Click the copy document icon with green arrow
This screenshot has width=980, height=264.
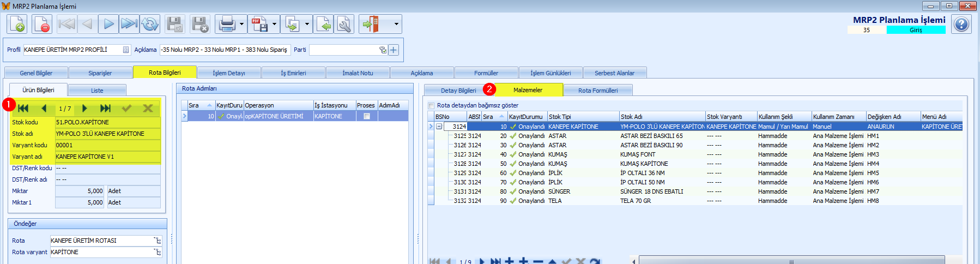pos(292,24)
